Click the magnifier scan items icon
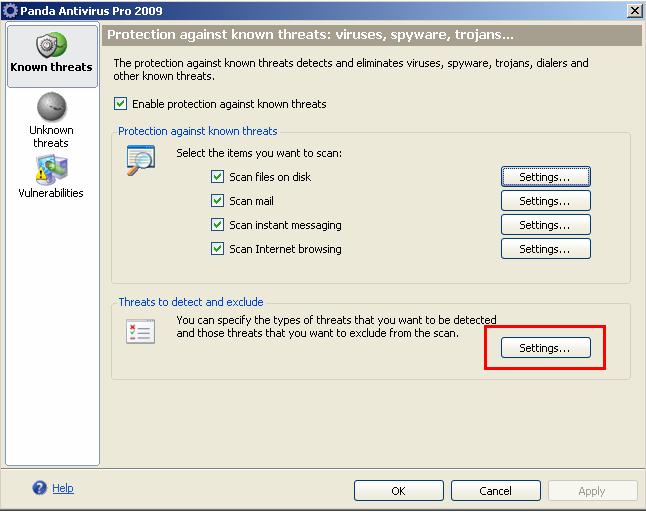 point(140,160)
